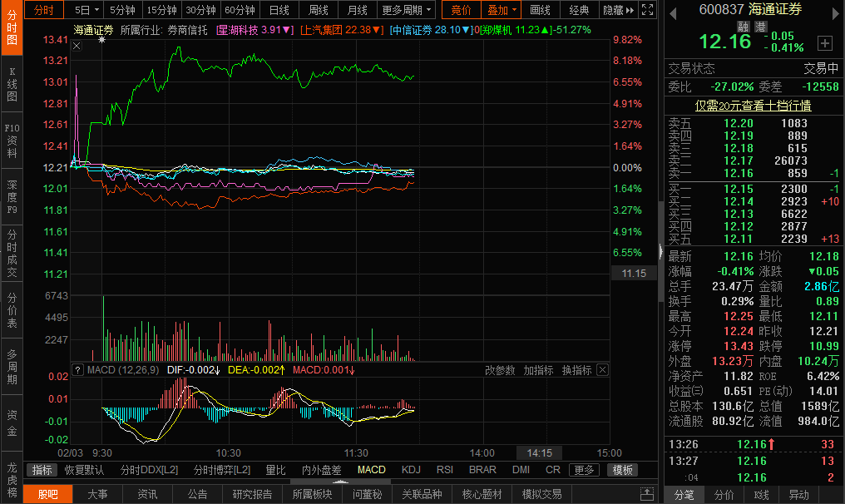
Task: Click 换指标 to change the indicator
Action: [x=576, y=370]
